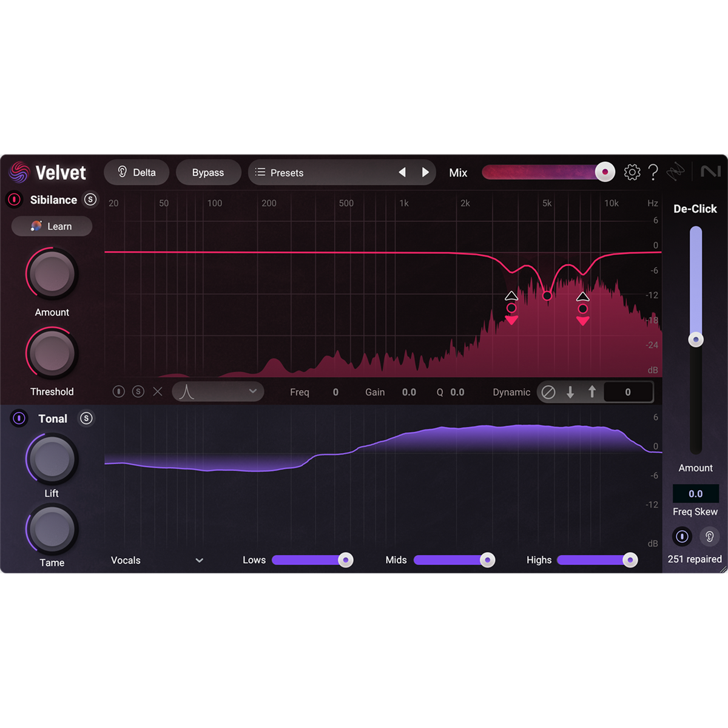Click the "De-Click" heading

(695, 209)
